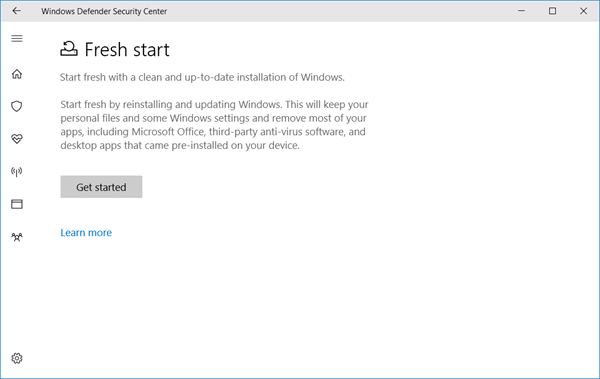
Task: Open the Home section in the sidebar
Action: [x=17, y=74]
